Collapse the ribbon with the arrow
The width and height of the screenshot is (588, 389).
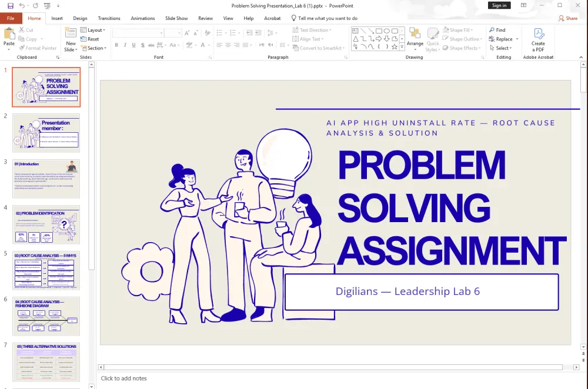tap(581, 58)
